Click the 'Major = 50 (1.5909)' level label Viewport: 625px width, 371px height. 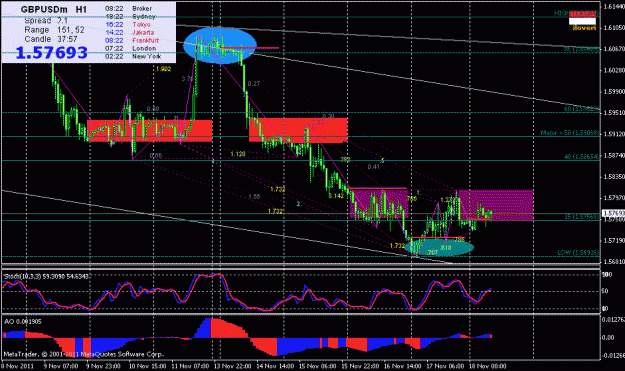click(x=570, y=133)
